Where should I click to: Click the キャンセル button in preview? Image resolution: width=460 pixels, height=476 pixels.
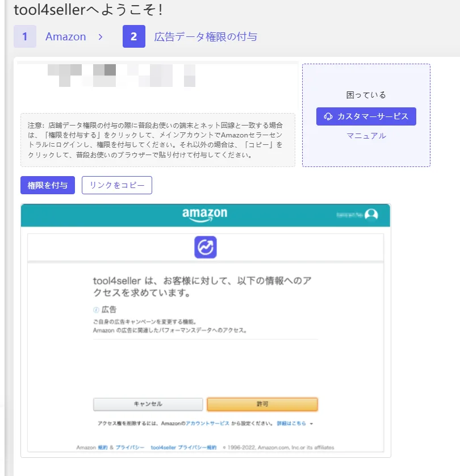(148, 404)
